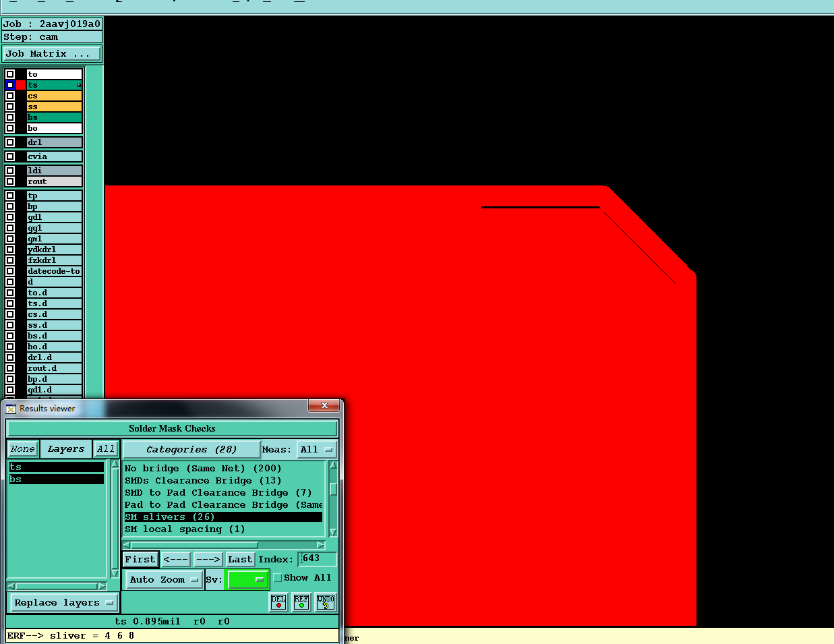Viewport: 834px width, 644px height.
Task: Click categories list horizontal scrollbar right arrow
Action: tap(321, 545)
